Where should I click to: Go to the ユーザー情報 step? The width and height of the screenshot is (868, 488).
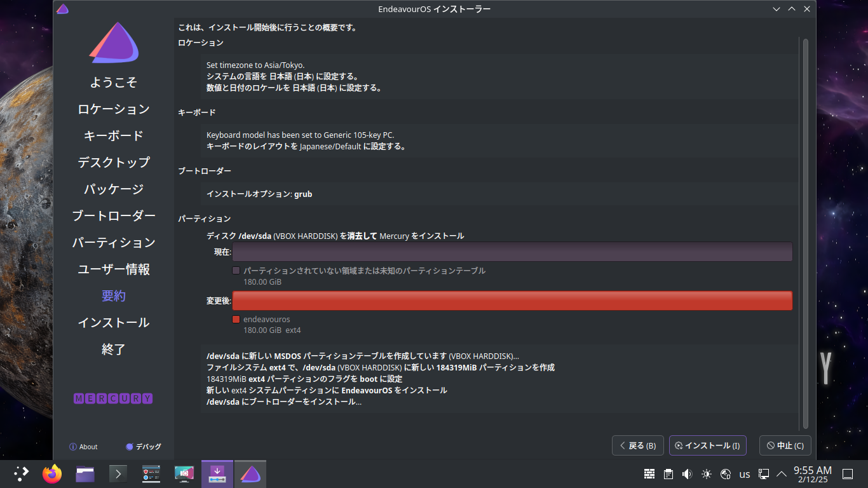tap(114, 269)
